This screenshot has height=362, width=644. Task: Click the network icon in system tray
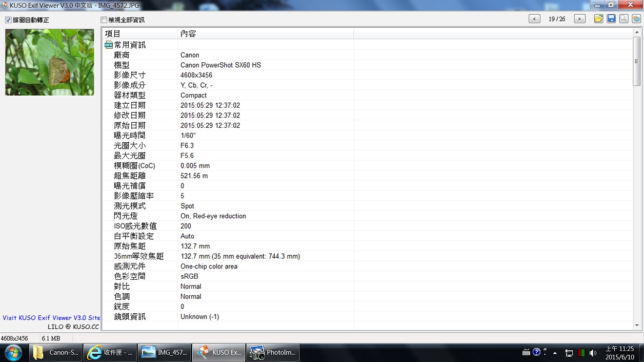pyautogui.click(x=569, y=353)
